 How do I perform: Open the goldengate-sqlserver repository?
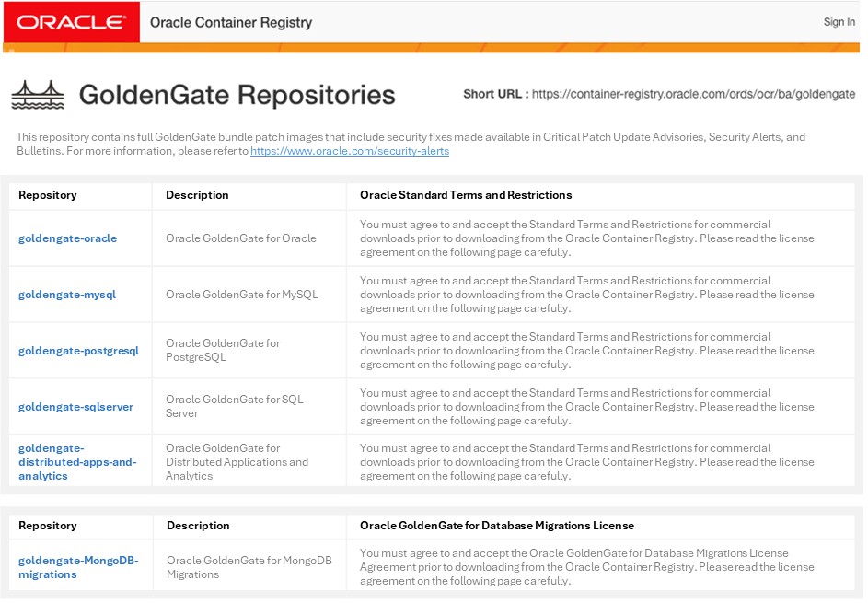[75, 406]
